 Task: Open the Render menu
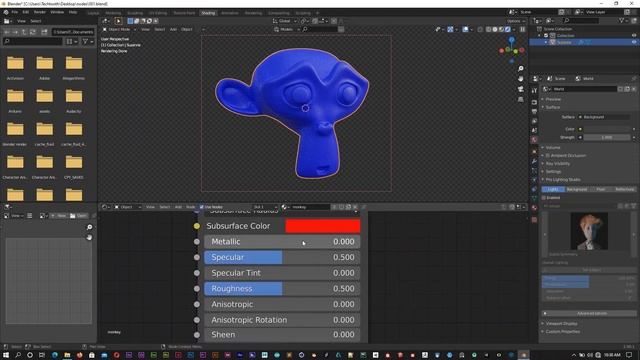coord(40,12)
